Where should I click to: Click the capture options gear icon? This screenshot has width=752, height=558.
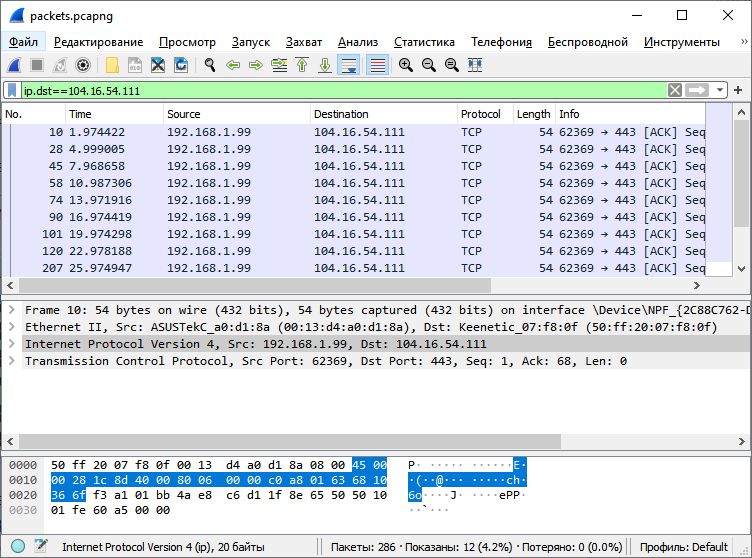pyautogui.click(x=83, y=65)
